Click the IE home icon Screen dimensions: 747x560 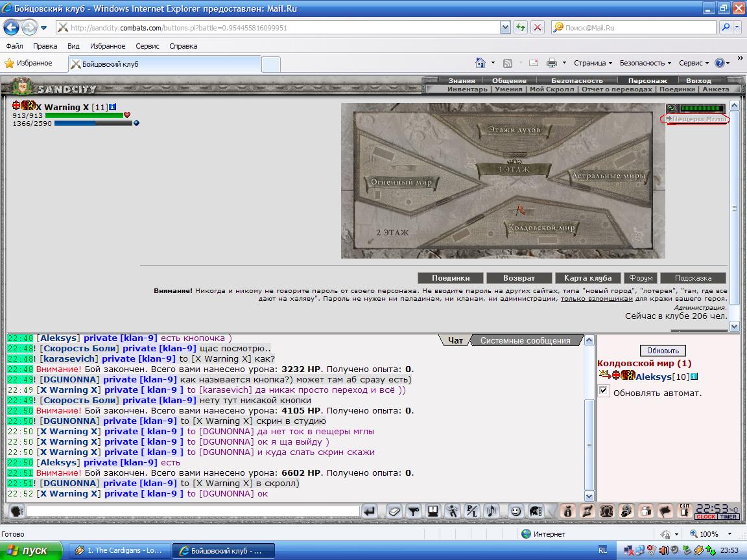click(x=480, y=63)
